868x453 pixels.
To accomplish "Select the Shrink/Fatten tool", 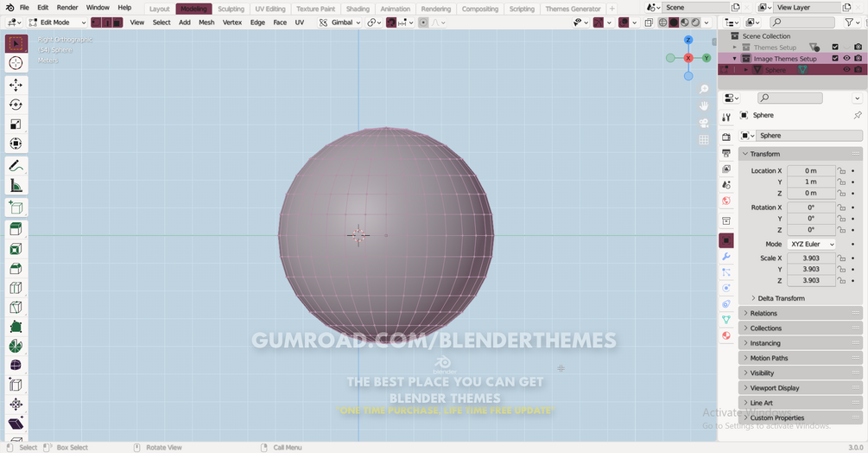I will pos(16,405).
